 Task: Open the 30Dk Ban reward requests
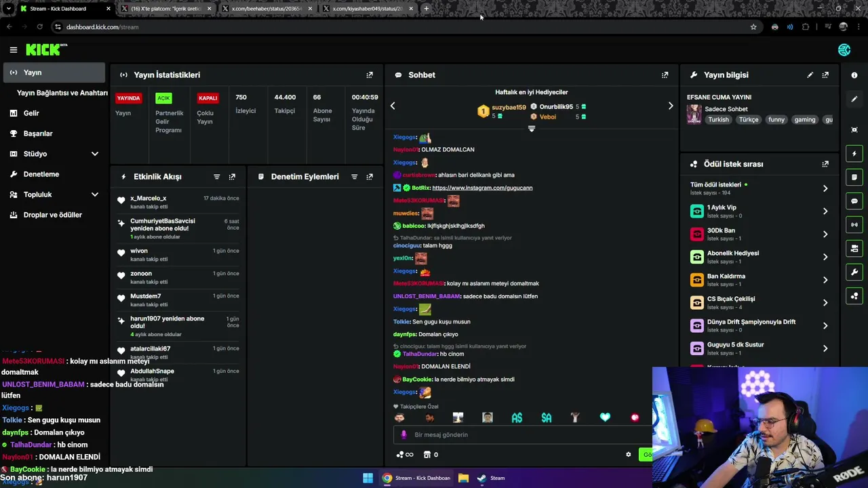pyautogui.click(x=759, y=234)
